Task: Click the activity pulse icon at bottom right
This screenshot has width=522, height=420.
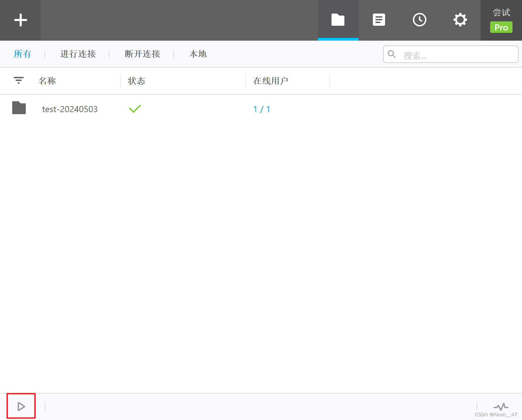Action: point(501,406)
